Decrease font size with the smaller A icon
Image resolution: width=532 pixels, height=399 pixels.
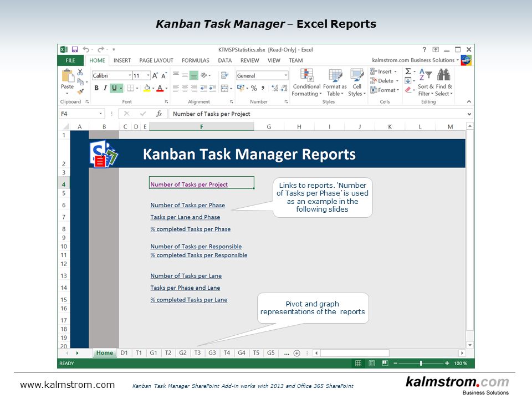tap(163, 76)
